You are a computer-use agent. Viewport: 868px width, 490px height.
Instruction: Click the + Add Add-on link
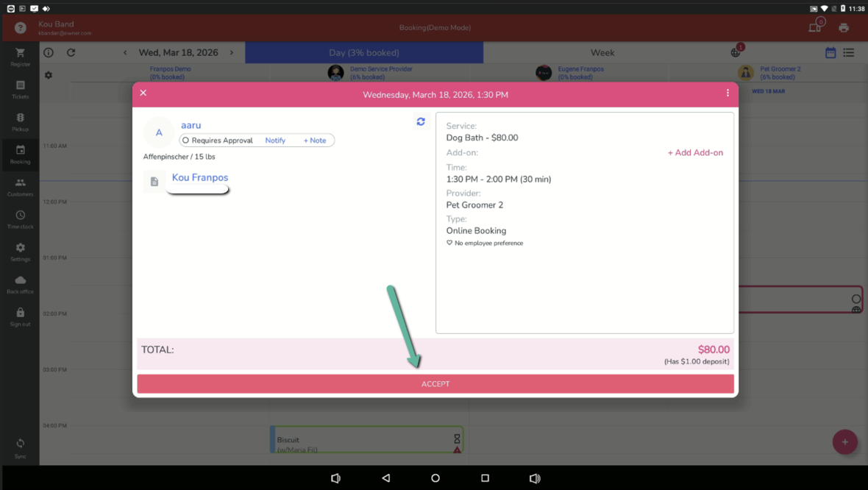coord(695,153)
